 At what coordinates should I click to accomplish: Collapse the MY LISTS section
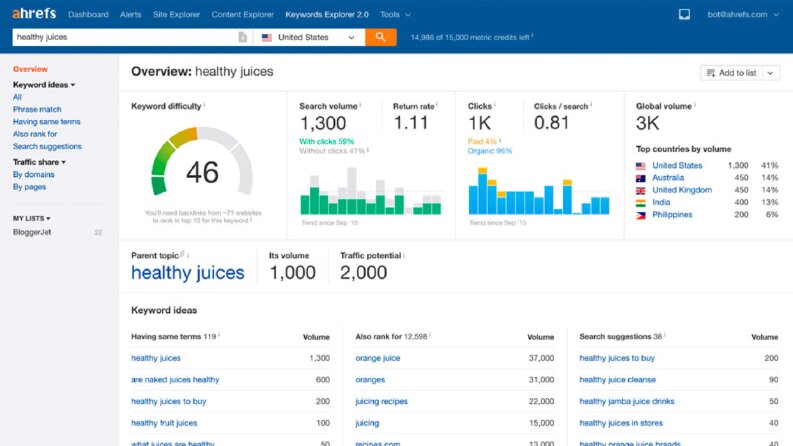[31, 218]
